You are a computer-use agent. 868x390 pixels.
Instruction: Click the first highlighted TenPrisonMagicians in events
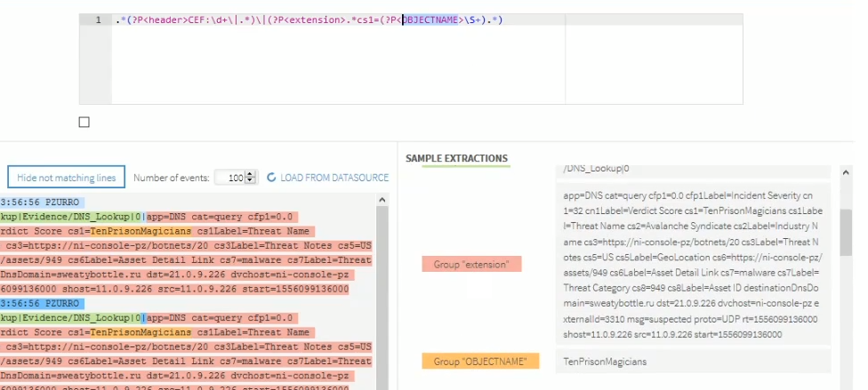pos(141,231)
